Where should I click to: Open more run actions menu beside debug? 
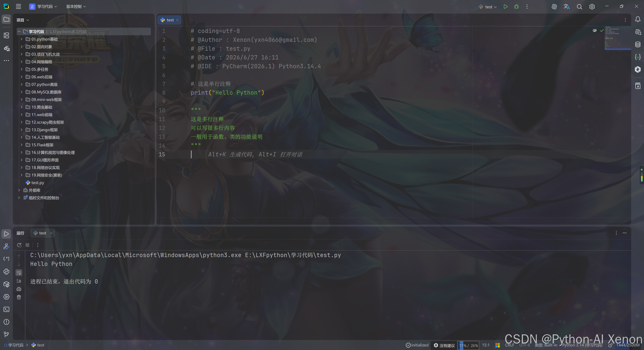click(527, 7)
